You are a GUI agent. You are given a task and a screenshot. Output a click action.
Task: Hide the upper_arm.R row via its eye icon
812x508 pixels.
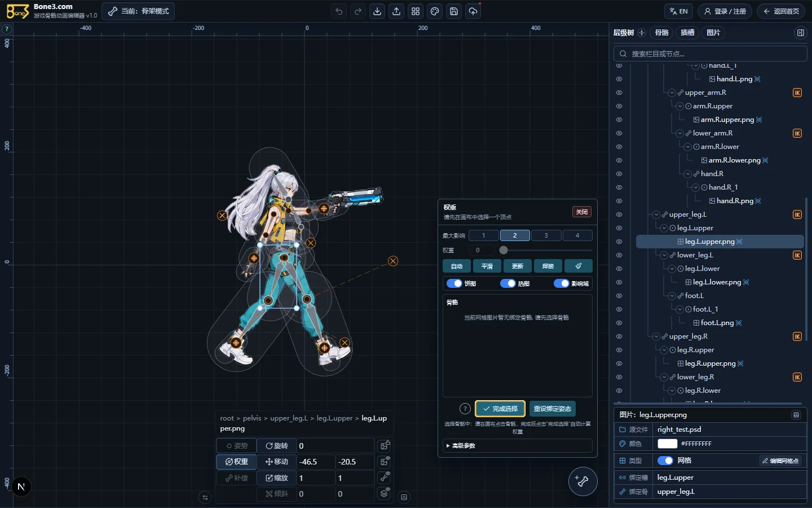click(x=619, y=93)
